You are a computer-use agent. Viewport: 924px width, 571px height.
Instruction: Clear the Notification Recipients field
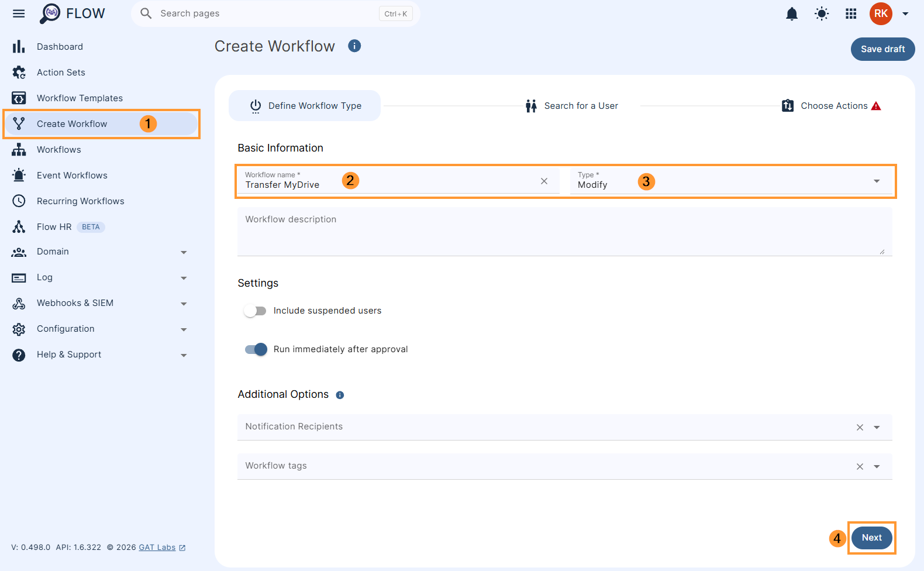[x=860, y=428]
